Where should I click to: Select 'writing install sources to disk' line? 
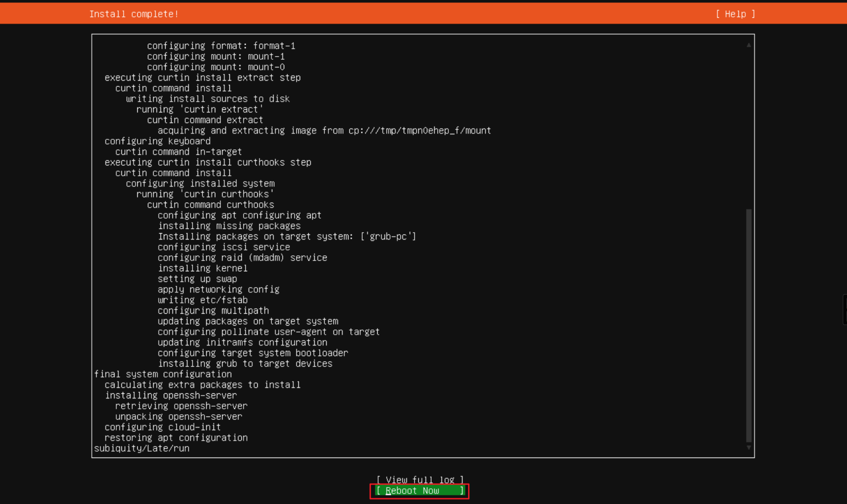(208, 98)
